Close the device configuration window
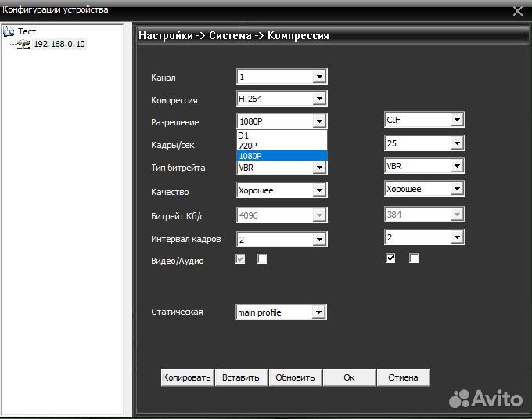The height and width of the screenshot is (419, 532). point(517,11)
